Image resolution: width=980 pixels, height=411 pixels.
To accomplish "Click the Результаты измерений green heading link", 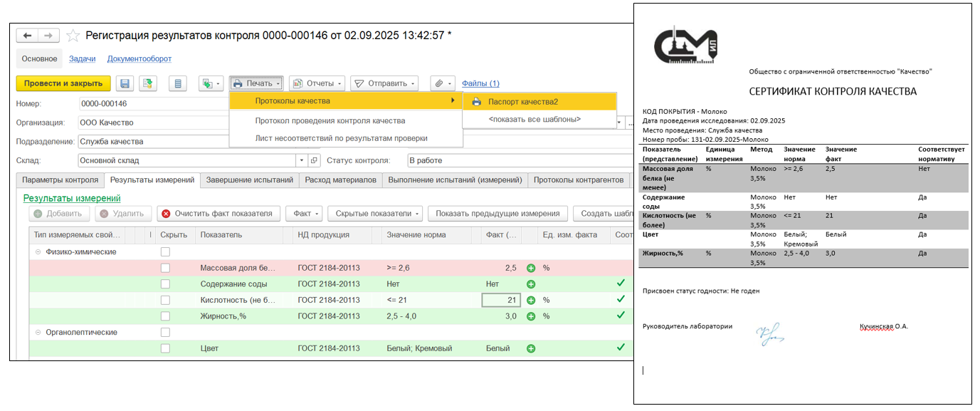I will coord(72,198).
